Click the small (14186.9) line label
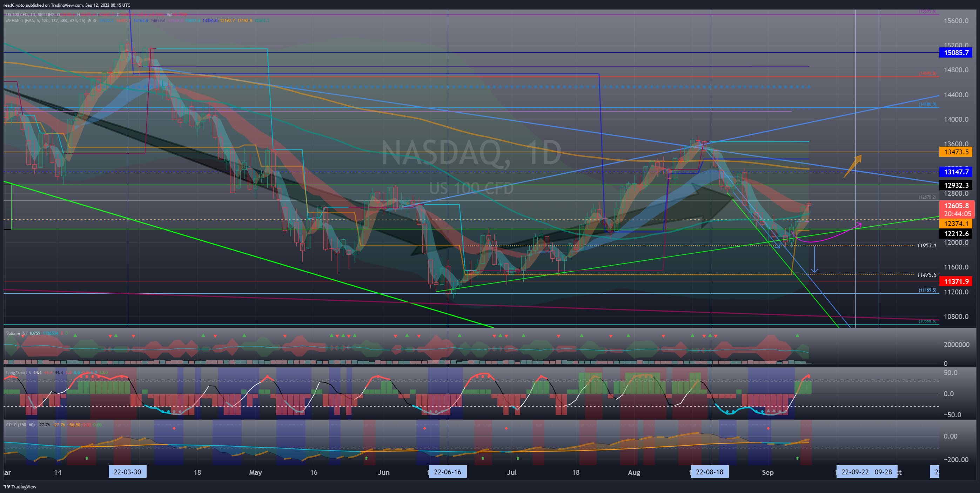980x493 pixels. [927, 104]
